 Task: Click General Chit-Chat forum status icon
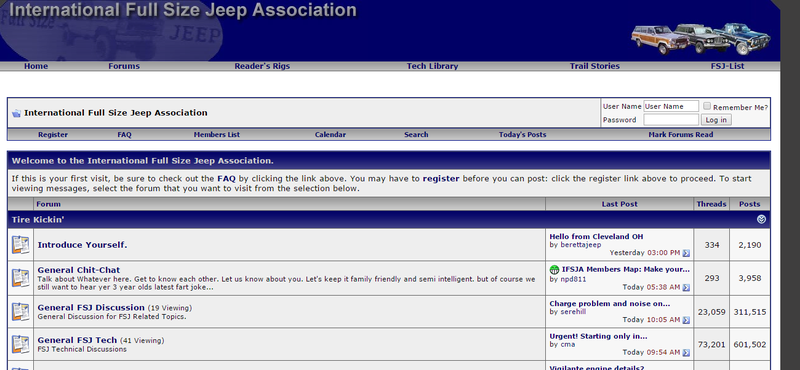tap(21, 278)
